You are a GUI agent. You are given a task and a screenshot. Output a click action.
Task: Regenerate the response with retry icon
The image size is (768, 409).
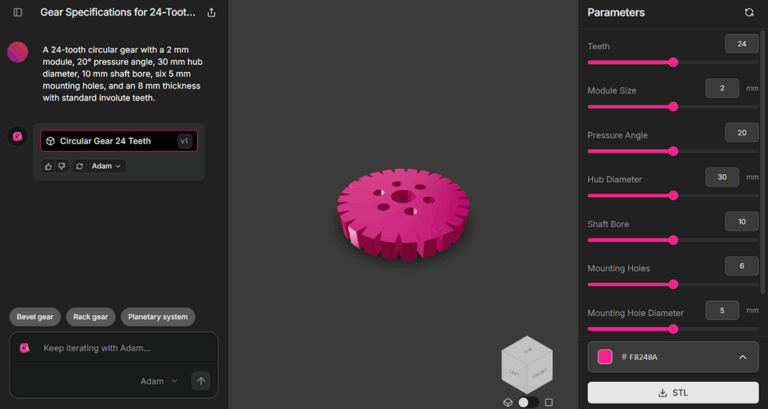(79, 166)
